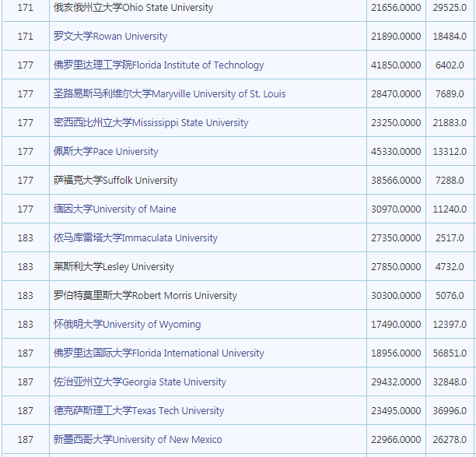The image size is (476, 457).
Task: Select rank 171 beside Rowan University
Action: (x=25, y=37)
